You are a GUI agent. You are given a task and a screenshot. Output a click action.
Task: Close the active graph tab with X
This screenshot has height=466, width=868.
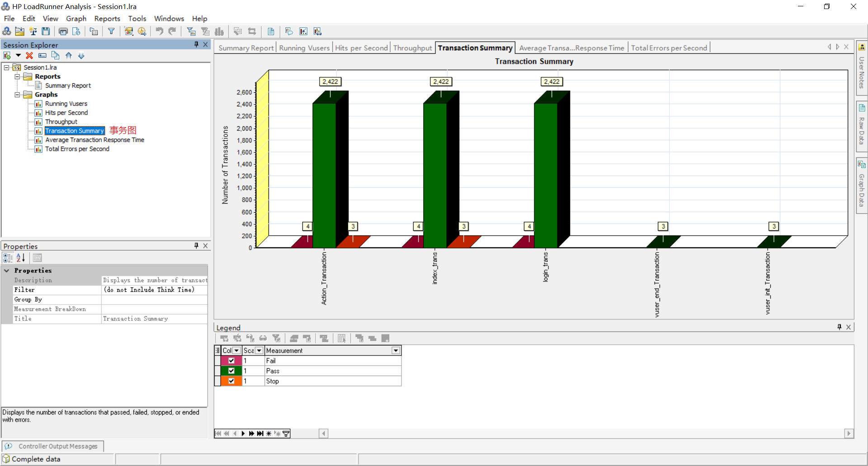click(x=846, y=47)
